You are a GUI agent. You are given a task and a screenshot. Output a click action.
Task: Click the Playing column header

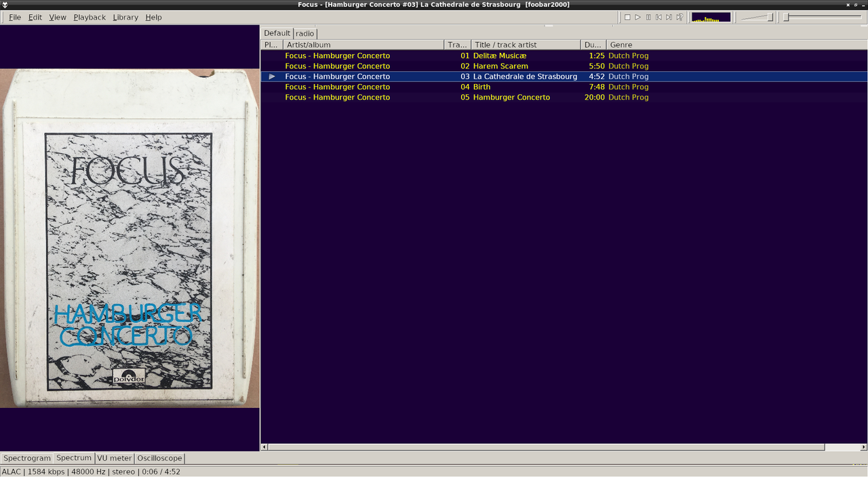click(x=272, y=45)
